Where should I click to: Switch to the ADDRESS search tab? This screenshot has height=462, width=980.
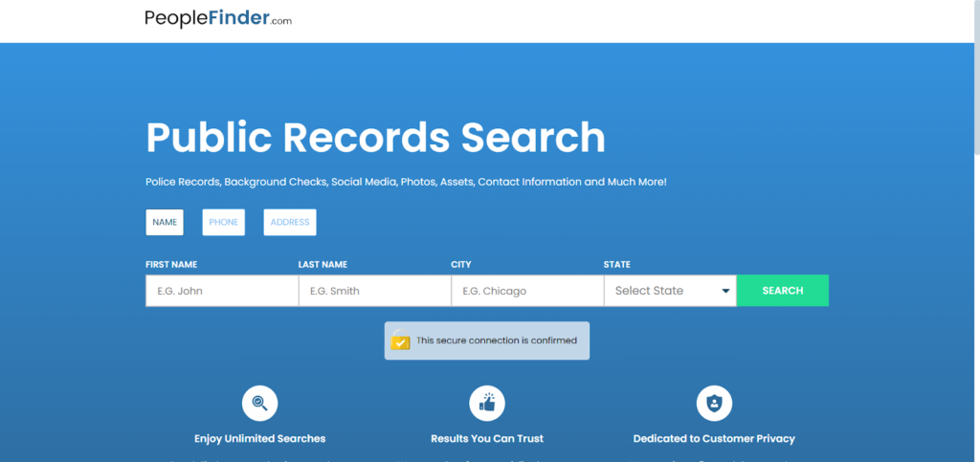click(x=289, y=222)
